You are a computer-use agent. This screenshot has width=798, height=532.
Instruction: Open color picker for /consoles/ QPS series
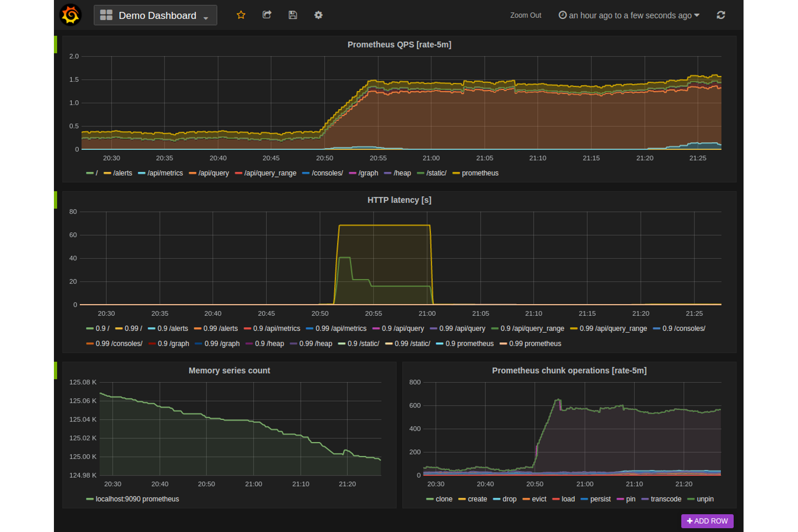pos(306,173)
